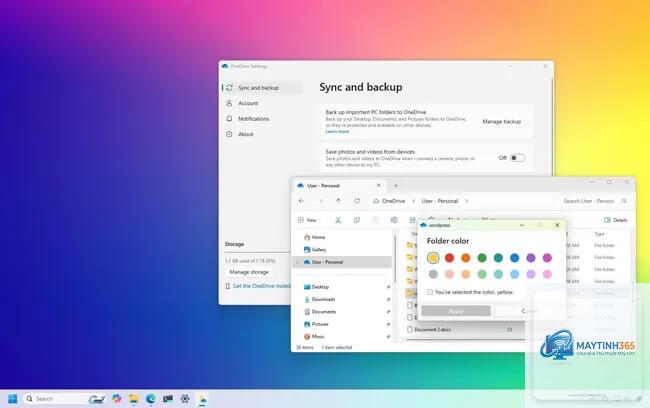Pick the magenta folder color swatch
This screenshot has height=408, width=650.
click(547, 258)
